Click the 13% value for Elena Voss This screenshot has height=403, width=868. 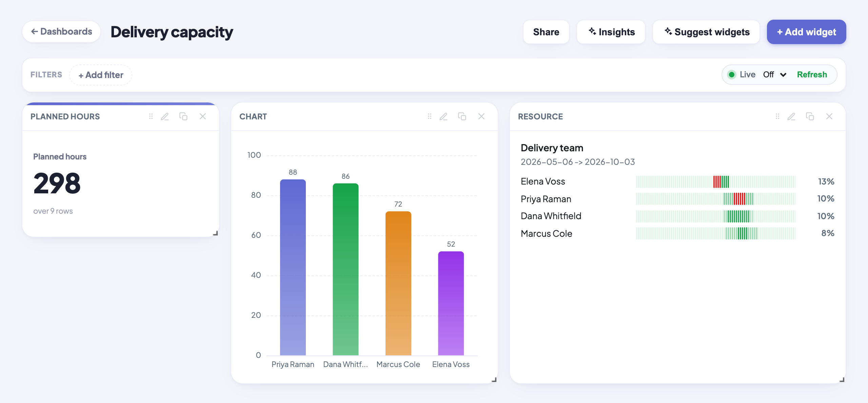[826, 181]
